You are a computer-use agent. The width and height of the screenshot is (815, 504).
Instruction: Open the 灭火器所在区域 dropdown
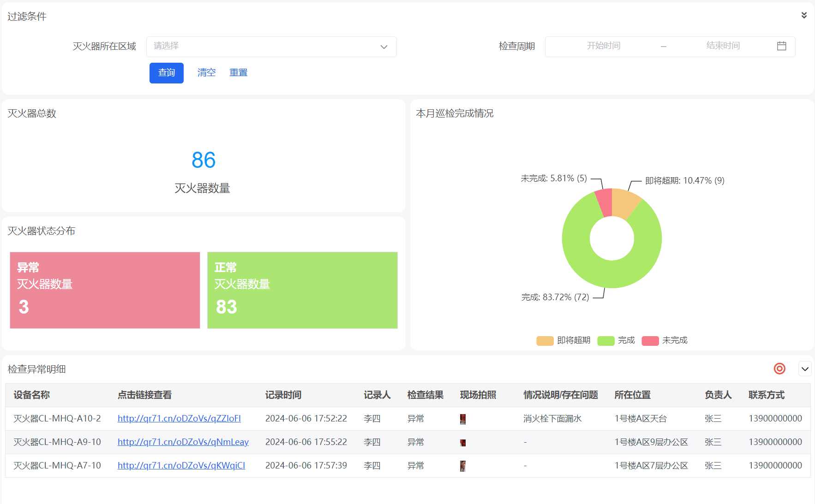(271, 47)
